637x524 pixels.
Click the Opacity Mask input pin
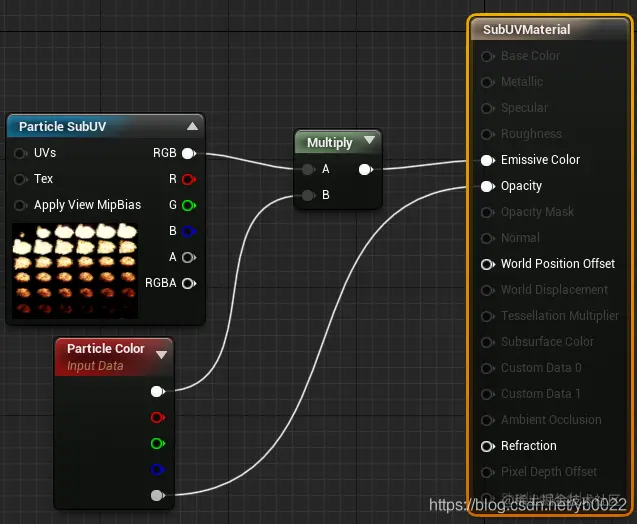[x=488, y=212]
